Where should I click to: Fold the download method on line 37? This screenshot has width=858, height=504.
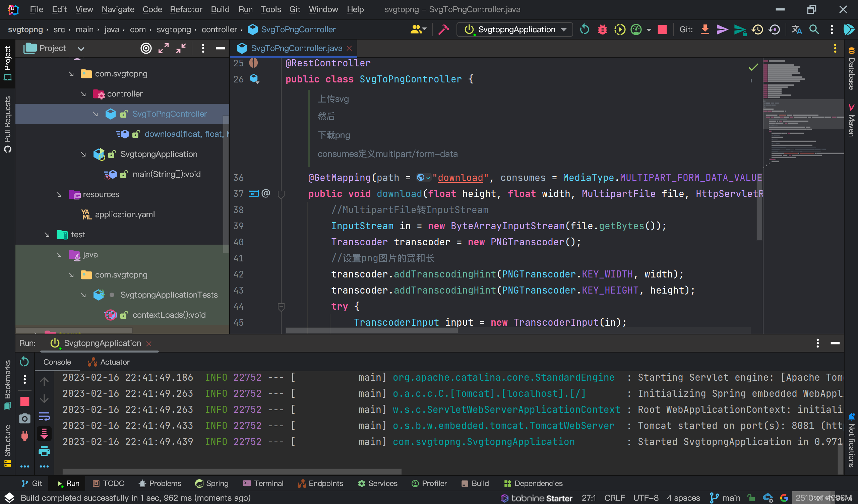pos(281,194)
